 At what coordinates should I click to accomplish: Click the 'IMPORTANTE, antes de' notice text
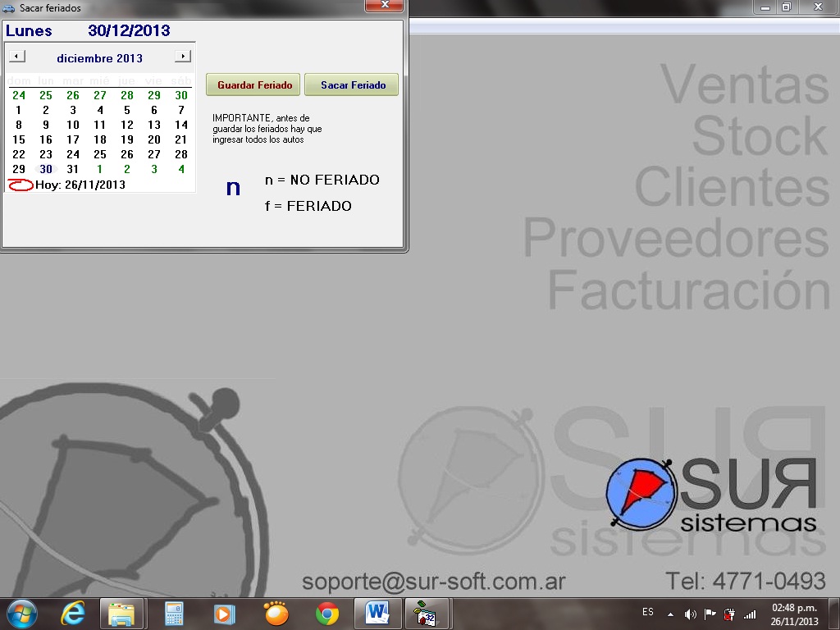pyautogui.click(x=261, y=118)
